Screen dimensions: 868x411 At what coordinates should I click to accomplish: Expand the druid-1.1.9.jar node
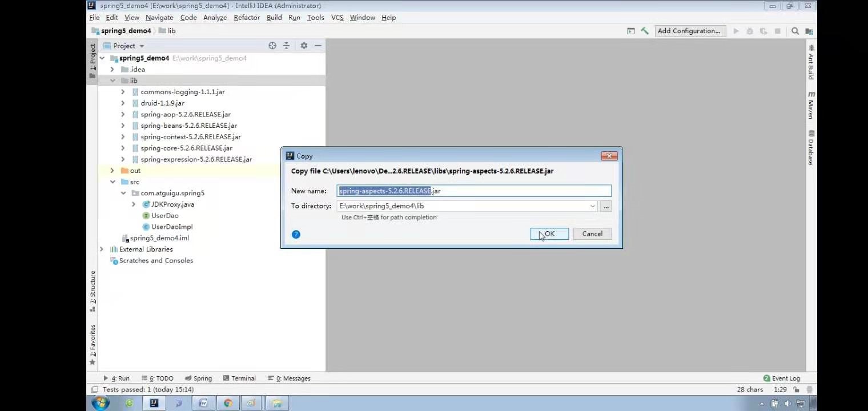123,103
